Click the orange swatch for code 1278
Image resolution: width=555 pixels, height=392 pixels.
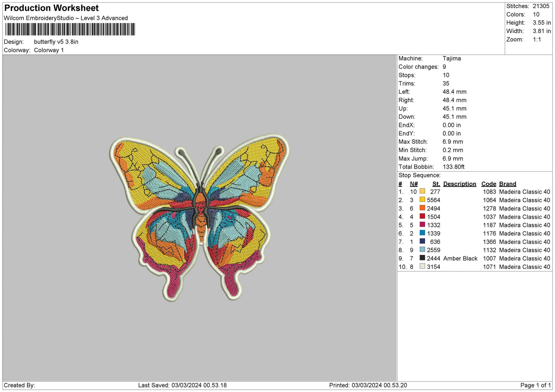[422, 208]
